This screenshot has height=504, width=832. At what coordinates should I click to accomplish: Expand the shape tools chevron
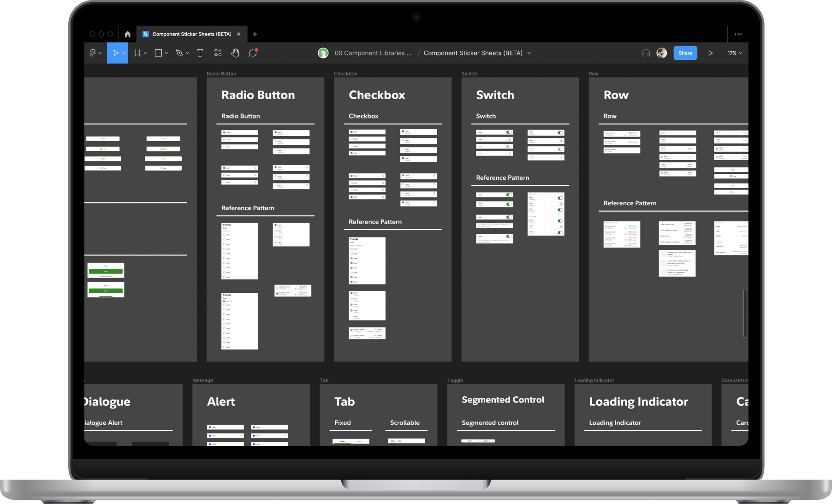(166, 53)
